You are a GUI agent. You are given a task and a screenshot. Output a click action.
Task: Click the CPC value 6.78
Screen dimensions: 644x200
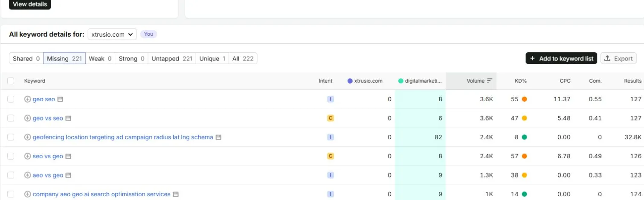click(564, 156)
